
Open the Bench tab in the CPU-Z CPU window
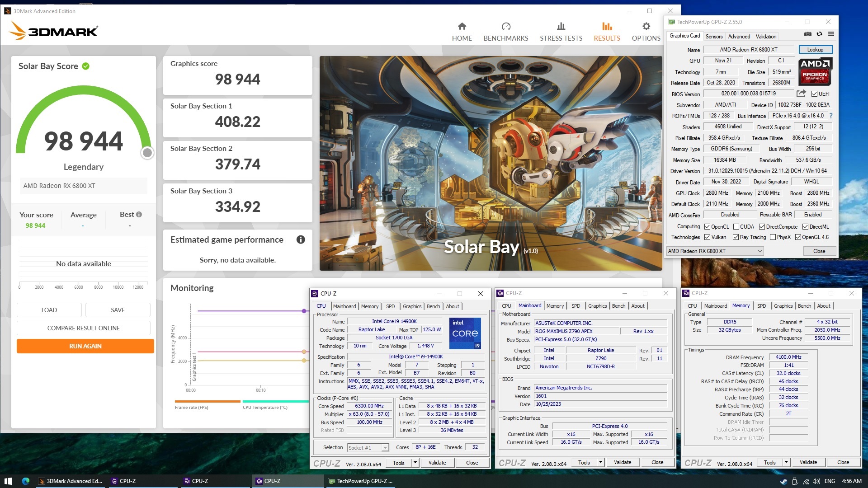(433, 306)
